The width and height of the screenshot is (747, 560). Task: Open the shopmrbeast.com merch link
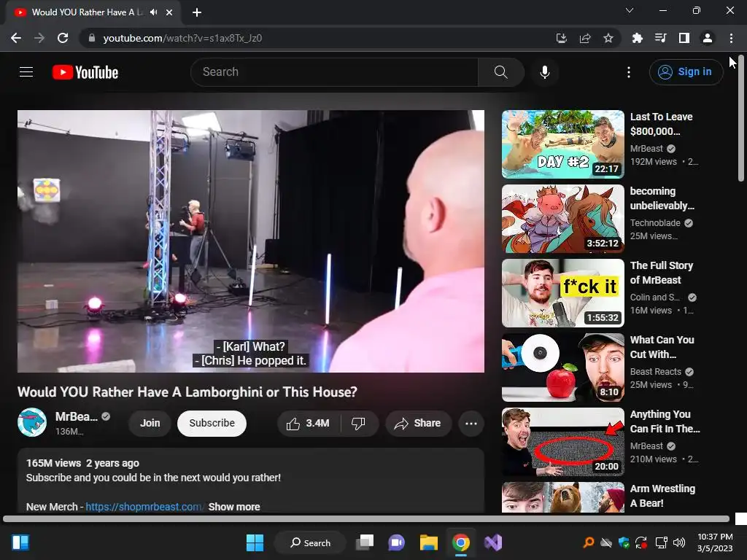144,507
